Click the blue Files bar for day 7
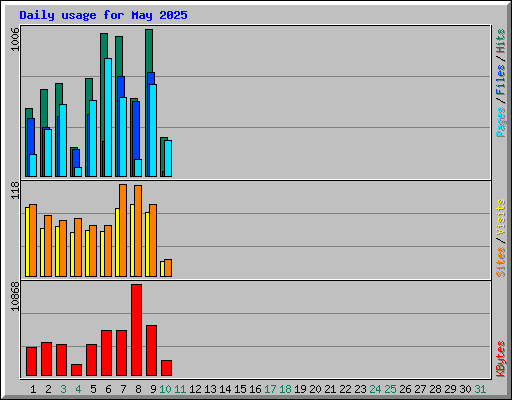The height and width of the screenshot is (400, 512). (121, 87)
